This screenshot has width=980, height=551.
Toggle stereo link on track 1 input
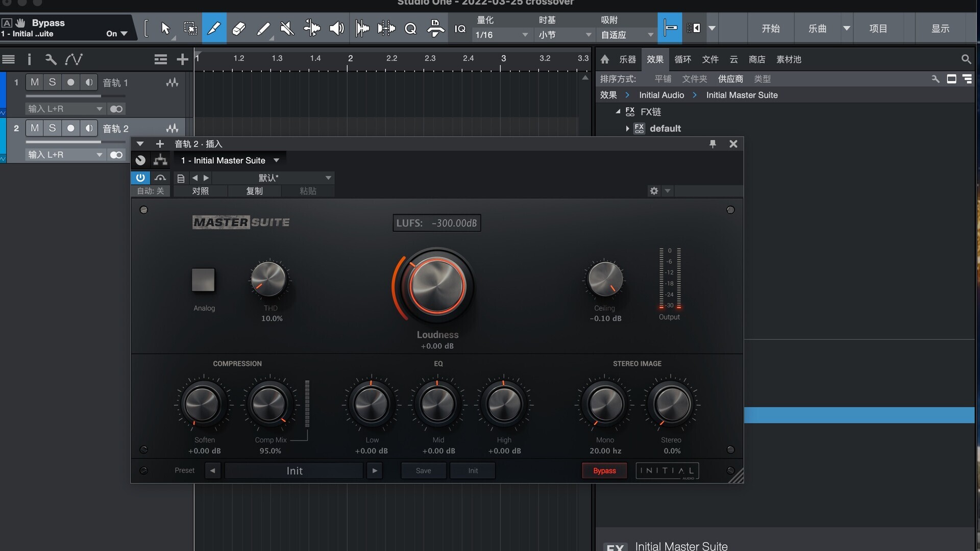pyautogui.click(x=116, y=109)
